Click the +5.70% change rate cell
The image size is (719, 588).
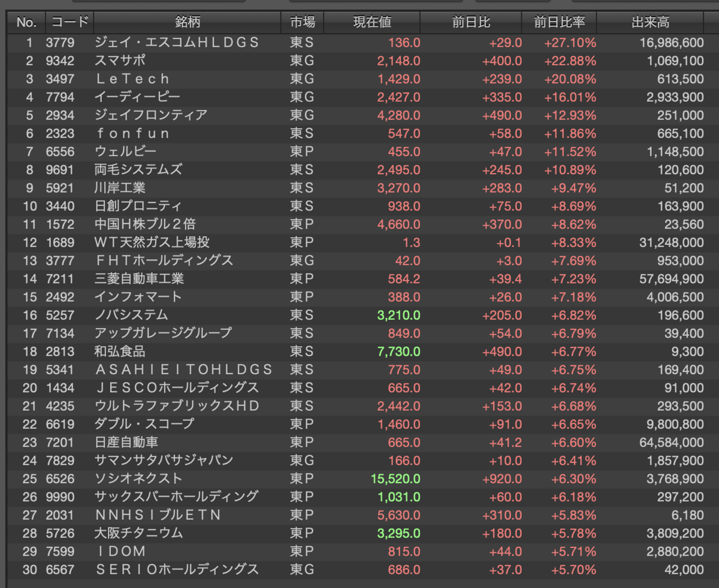[573, 569]
